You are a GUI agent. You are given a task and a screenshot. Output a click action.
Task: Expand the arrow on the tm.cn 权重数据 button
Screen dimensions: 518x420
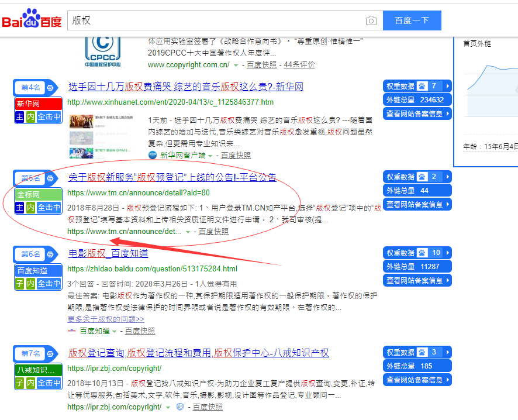click(x=448, y=177)
